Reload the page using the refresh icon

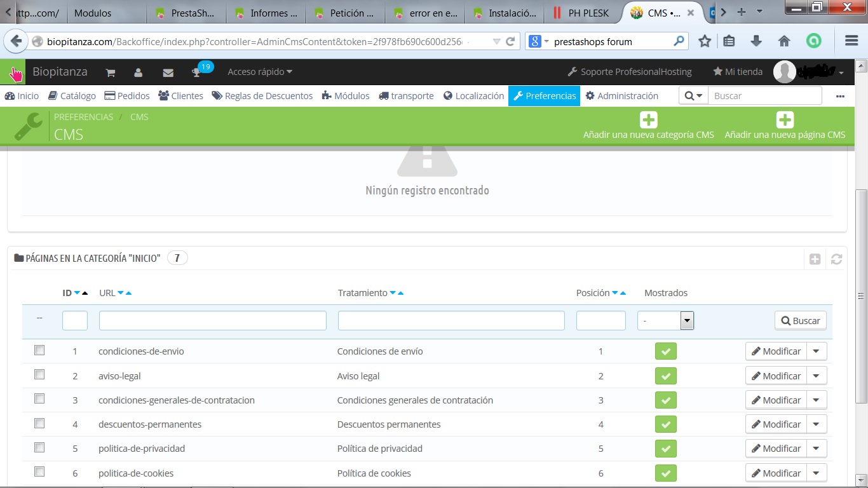tap(510, 42)
